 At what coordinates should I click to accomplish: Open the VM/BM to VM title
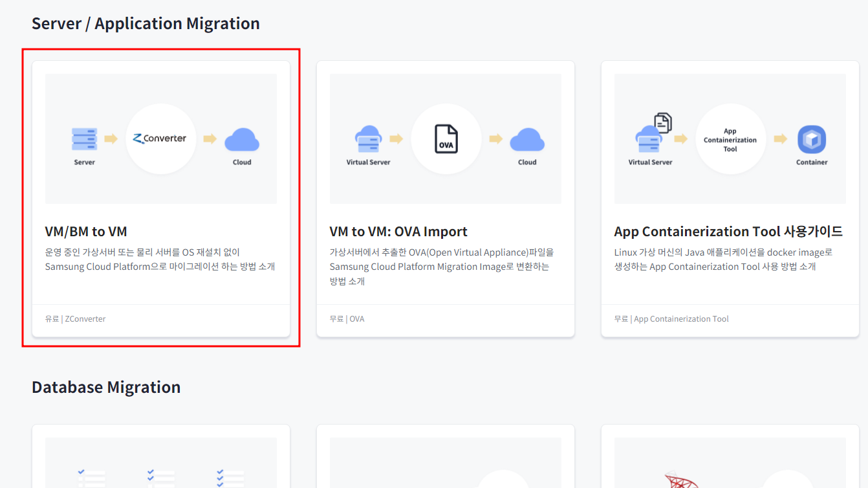(x=86, y=231)
